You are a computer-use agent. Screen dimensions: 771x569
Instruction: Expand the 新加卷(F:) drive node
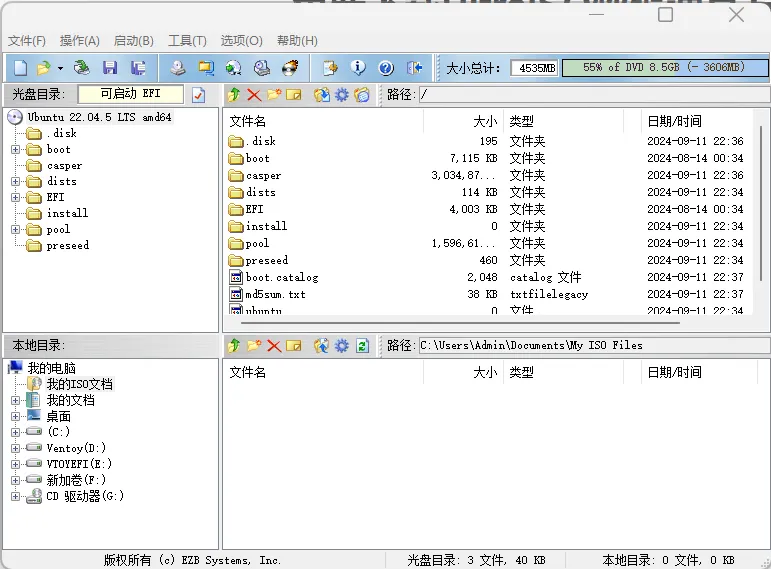(15, 480)
